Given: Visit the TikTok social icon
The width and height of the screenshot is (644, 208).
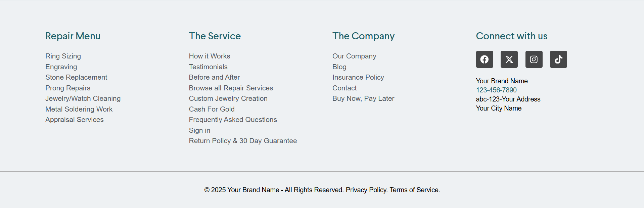Looking at the screenshot, I should coord(558,59).
